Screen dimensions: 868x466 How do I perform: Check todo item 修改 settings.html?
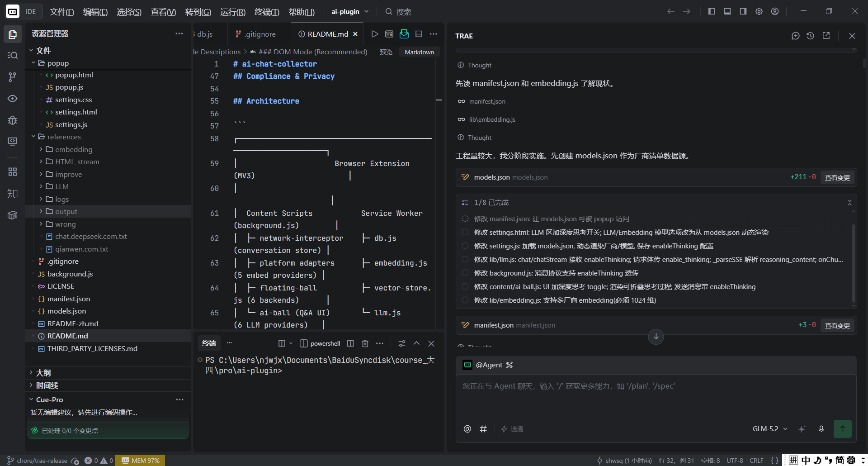(x=465, y=232)
